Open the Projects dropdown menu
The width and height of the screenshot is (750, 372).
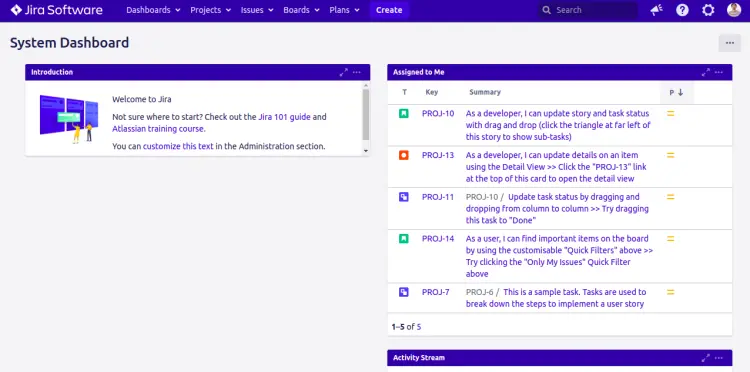[x=210, y=10]
